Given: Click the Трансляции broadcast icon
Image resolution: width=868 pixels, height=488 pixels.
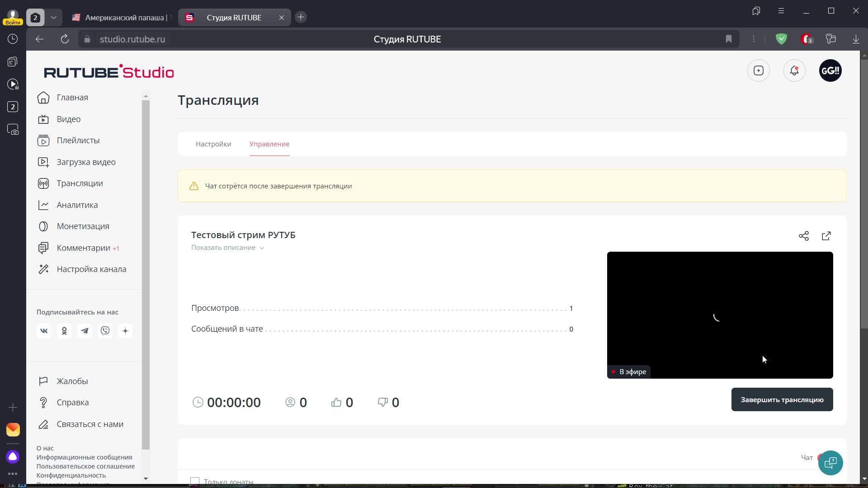Looking at the screenshot, I should click(43, 183).
